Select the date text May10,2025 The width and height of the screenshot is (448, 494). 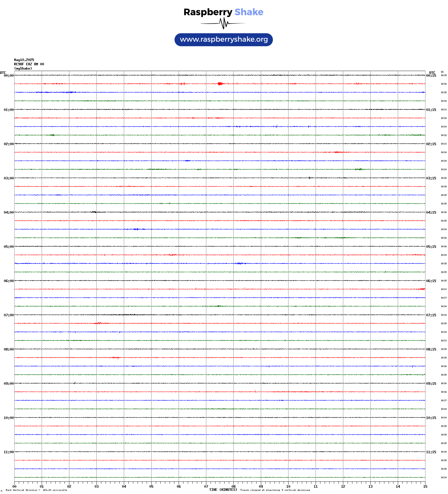pyautogui.click(x=24, y=60)
